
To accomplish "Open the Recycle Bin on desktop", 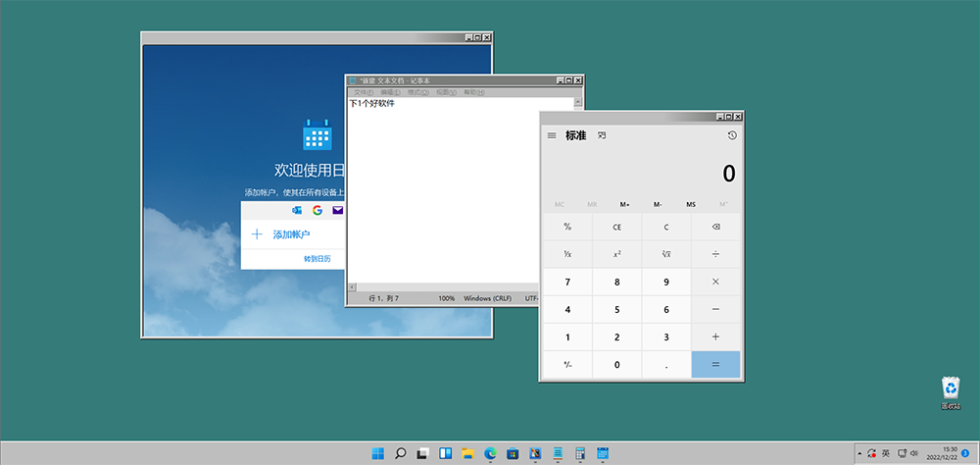I will click(950, 389).
